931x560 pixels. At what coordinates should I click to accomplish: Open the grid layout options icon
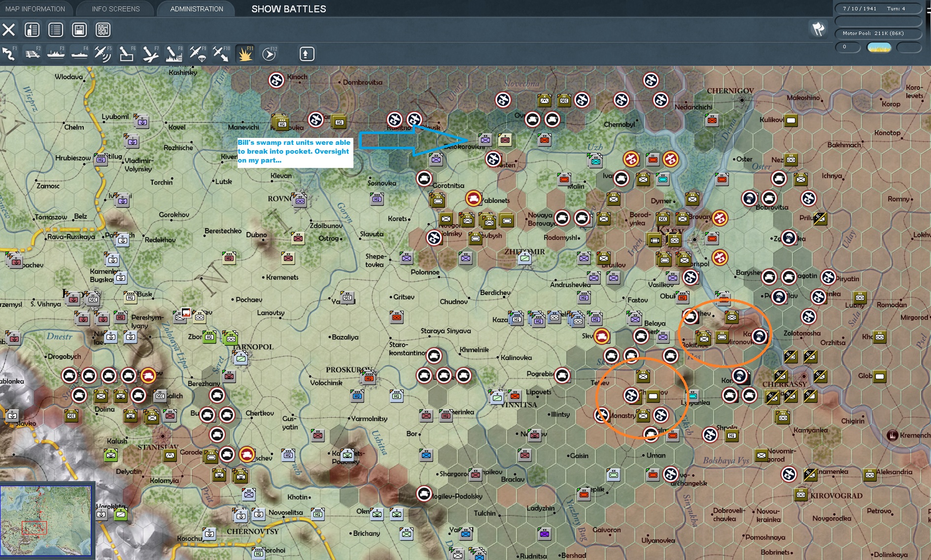[103, 30]
